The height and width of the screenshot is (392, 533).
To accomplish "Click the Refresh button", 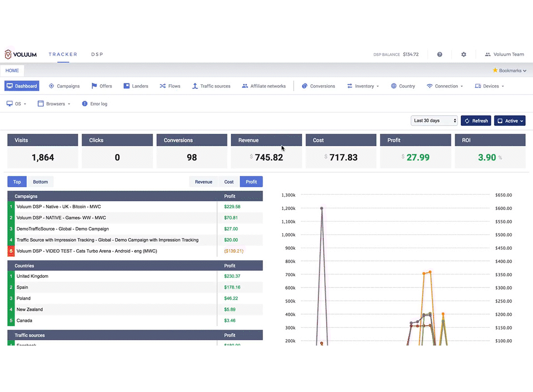I will click(476, 121).
